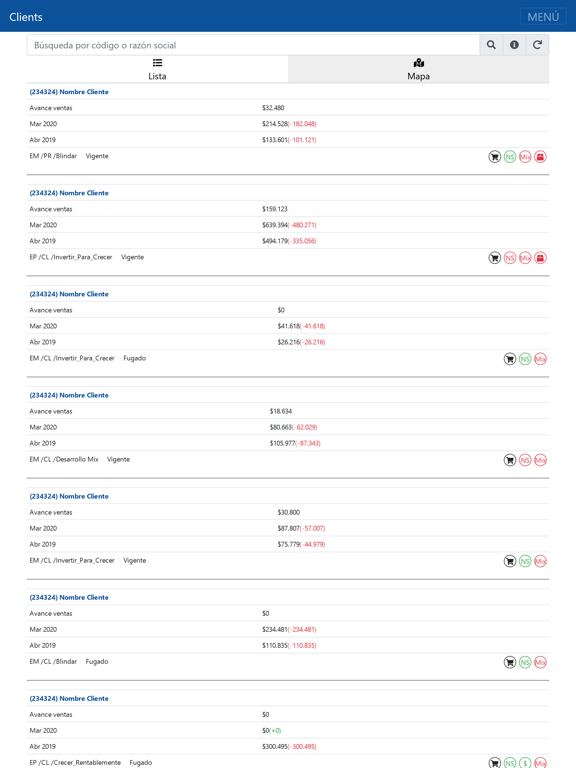576x768 pixels.
Task: Select value $133.601(-101.121)
Action: tap(289, 140)
